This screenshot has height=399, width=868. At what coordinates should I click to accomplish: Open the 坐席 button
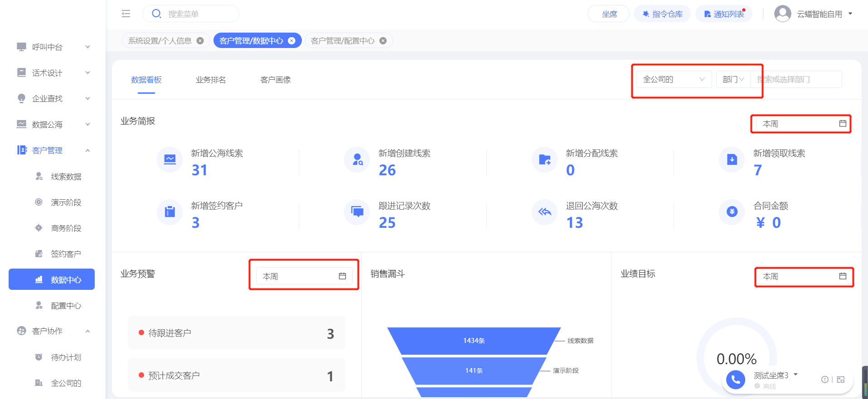[x=609, y=14]
